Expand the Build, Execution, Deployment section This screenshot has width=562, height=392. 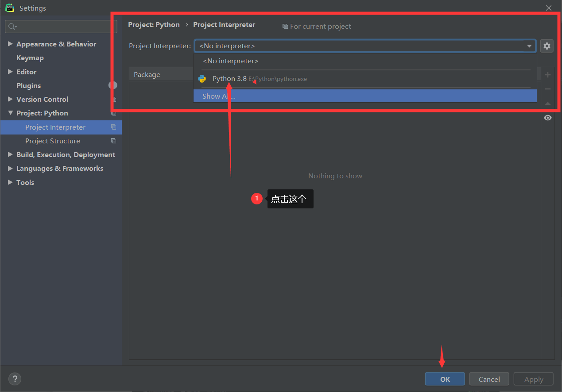[10, 155]
